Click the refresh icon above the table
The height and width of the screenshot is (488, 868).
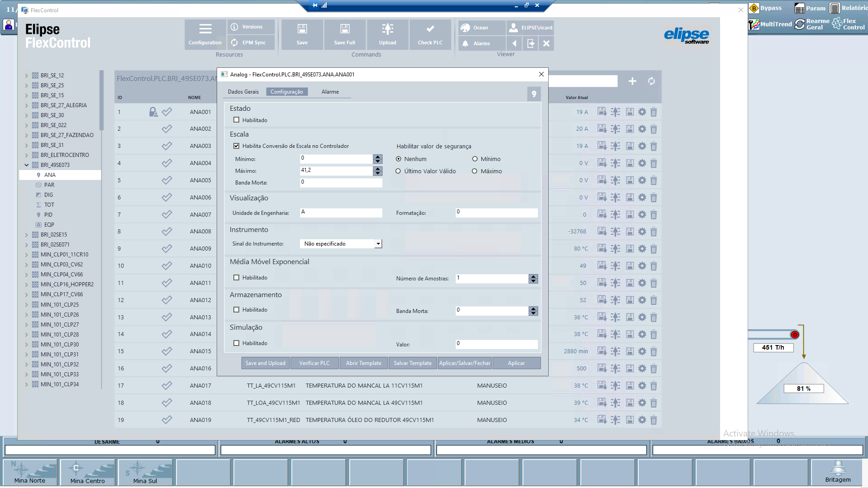[x=651, y=81]
